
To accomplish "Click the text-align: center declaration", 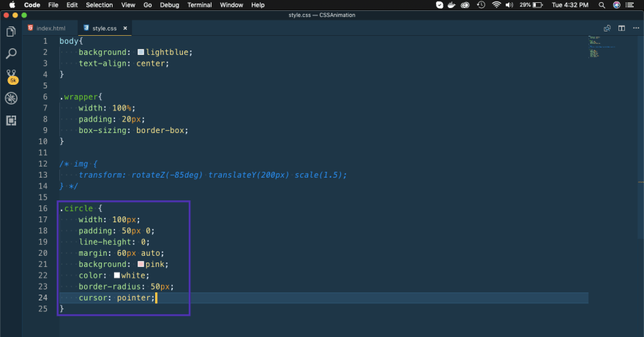I will click(124, 63).
